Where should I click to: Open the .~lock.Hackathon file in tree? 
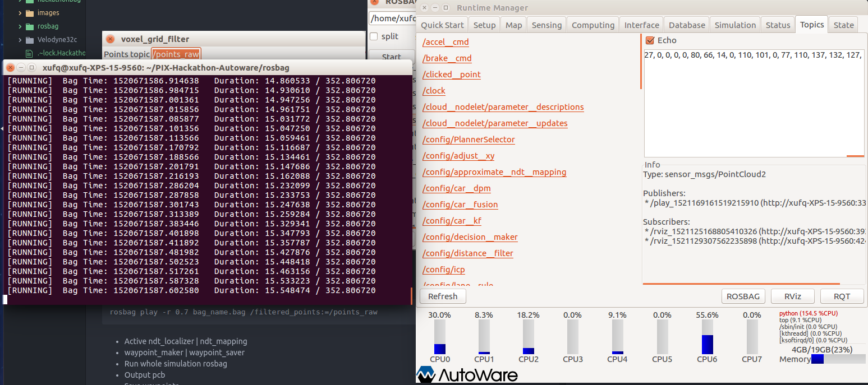tap(56, 53)
